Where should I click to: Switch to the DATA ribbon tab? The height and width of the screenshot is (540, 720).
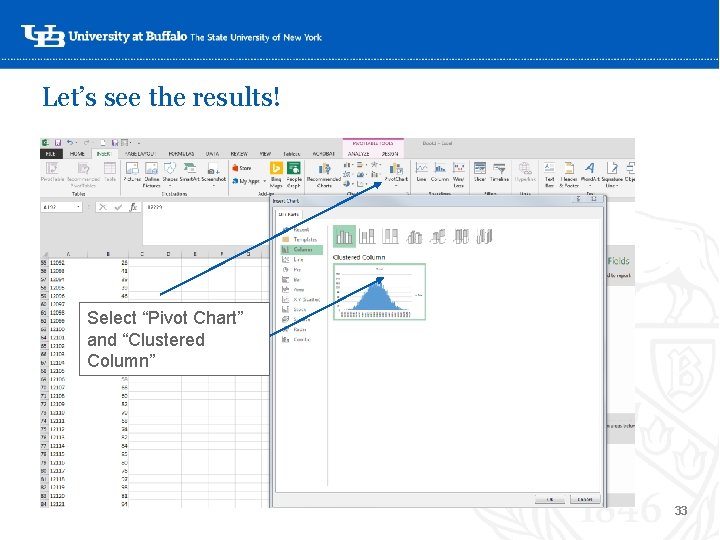(x=212, y=154)
